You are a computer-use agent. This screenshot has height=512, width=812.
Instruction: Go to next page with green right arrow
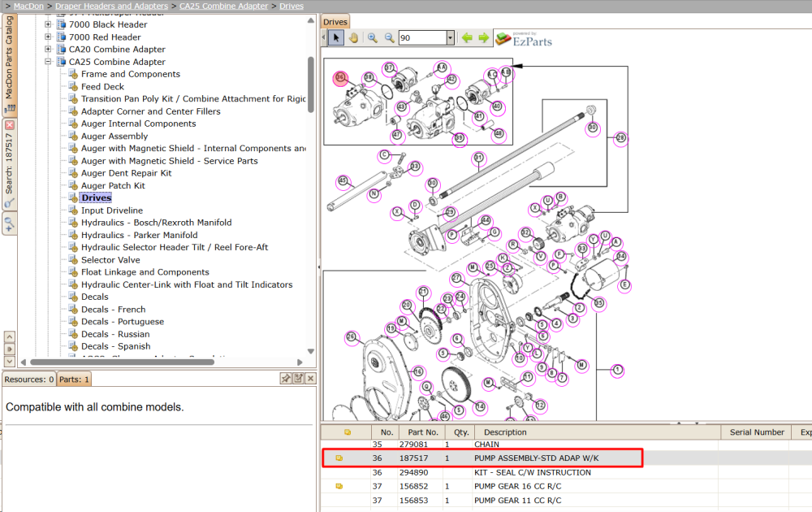pos(484,38)
